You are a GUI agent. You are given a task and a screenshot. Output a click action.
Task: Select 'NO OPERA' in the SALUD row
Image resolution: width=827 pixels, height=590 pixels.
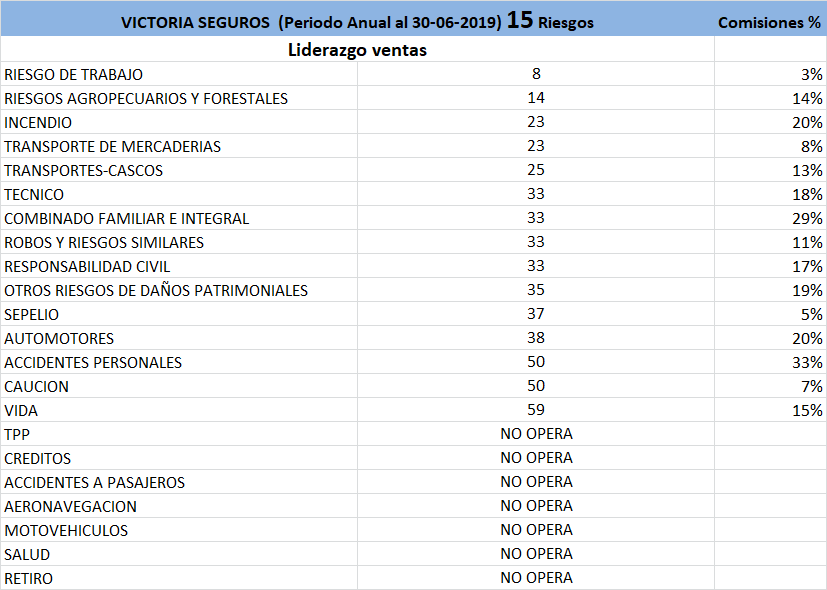(536, 554)
